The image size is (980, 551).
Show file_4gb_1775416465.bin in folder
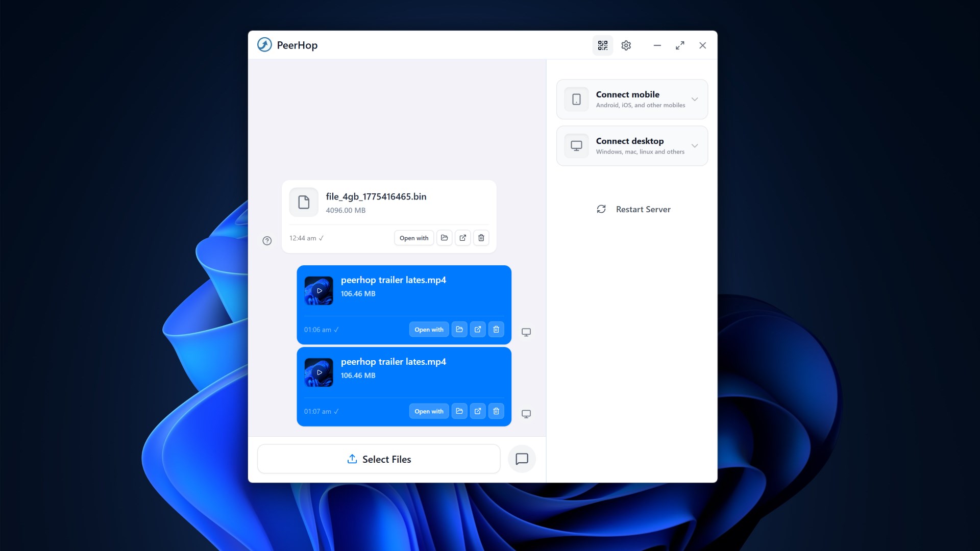445,238
